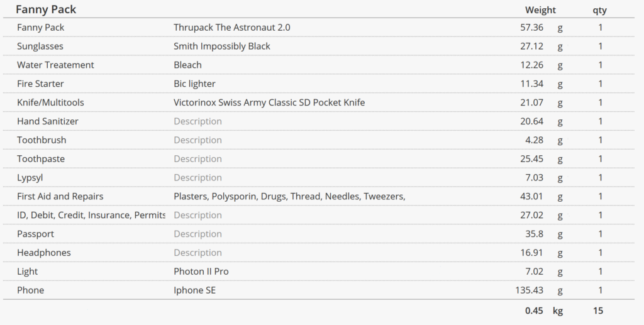Edit the Fanny Pack category title

pyautogui.click(x=46, y=9)
